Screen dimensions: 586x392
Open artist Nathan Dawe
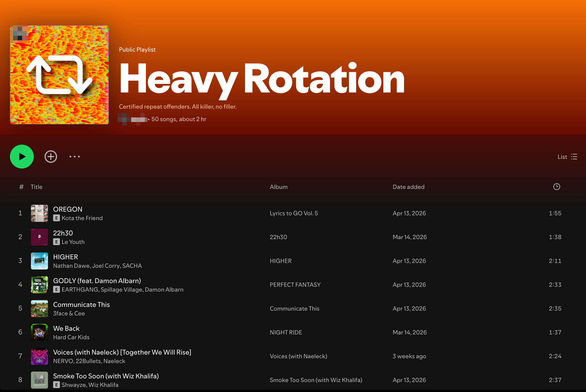coord(72,266)
